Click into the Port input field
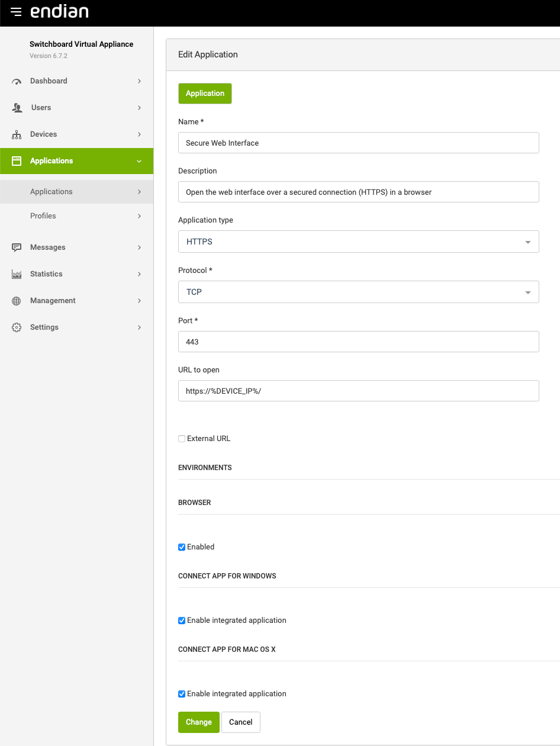Image resolution: width=560 pixels, height=746 pixels. pos(358,342)
